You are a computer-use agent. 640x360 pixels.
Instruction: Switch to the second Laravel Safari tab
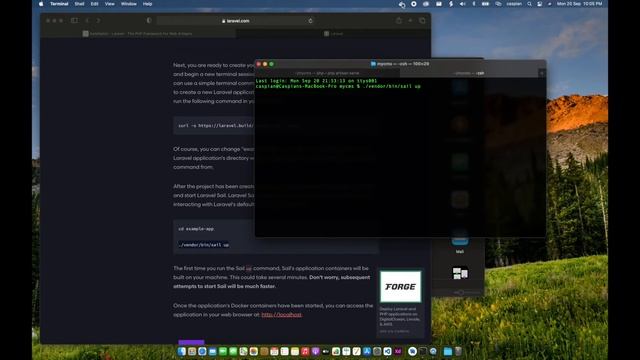[333, 33]
